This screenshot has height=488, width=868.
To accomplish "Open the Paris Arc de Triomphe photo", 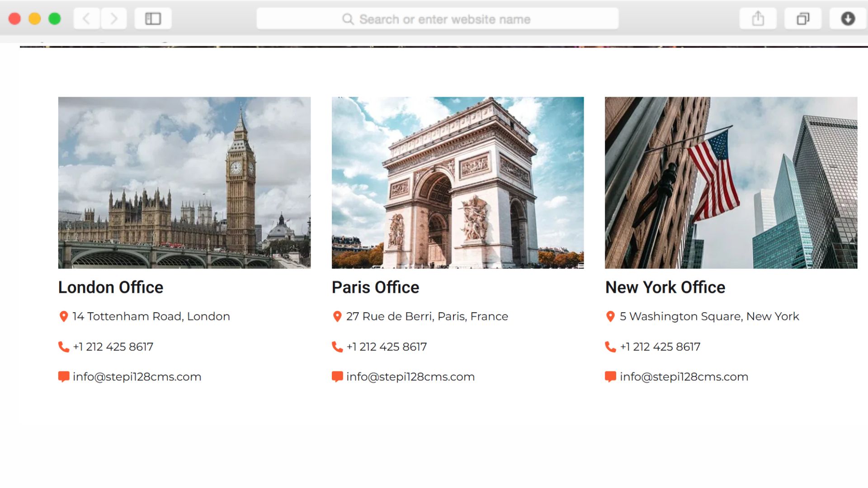I will (458, 183).
